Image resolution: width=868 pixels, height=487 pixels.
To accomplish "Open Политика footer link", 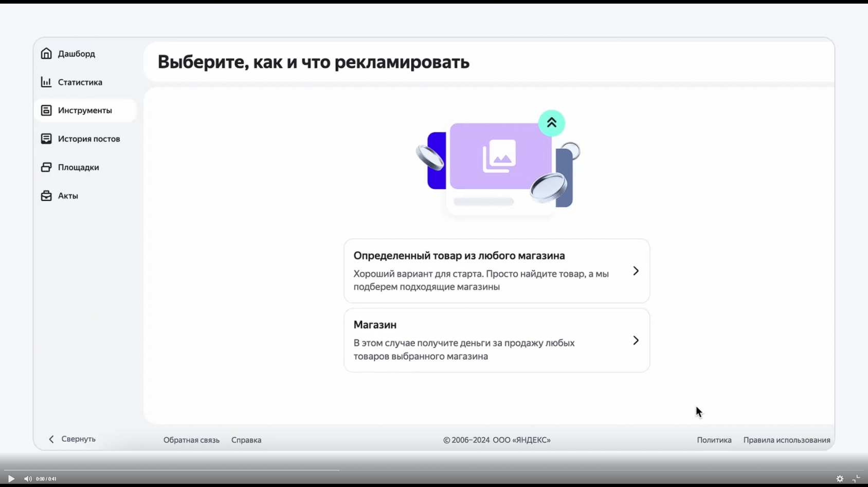I will (x=714, y=440).
